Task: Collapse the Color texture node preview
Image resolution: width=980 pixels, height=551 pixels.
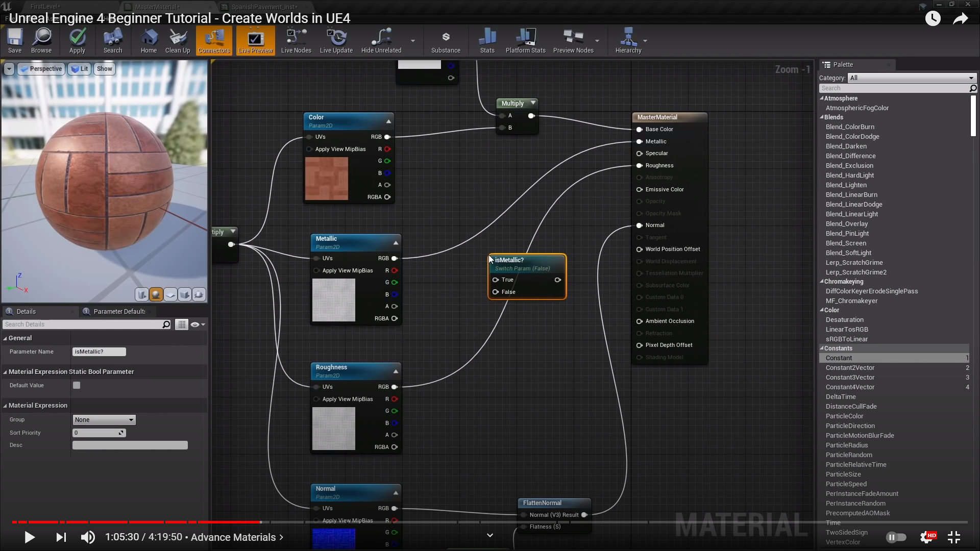Action: click(388, 121)
